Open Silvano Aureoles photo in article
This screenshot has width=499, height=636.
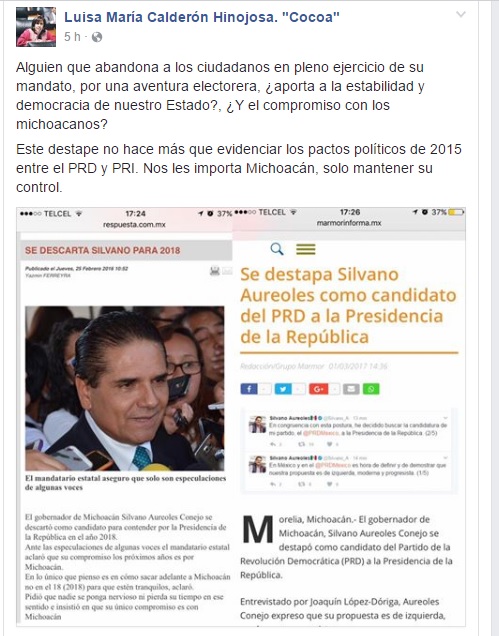125,388
